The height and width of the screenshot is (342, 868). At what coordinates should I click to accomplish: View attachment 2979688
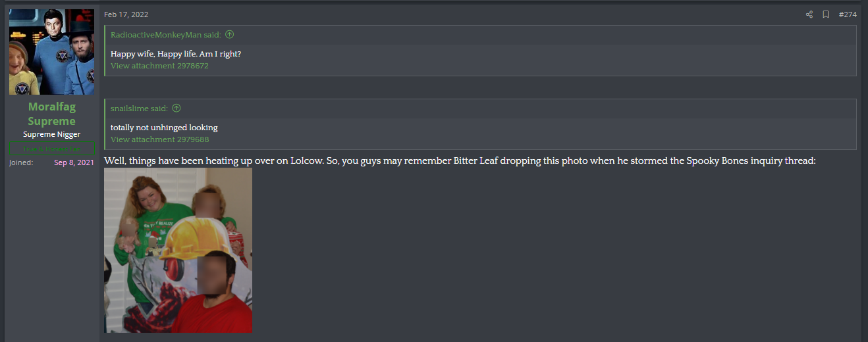pos(159,139)
